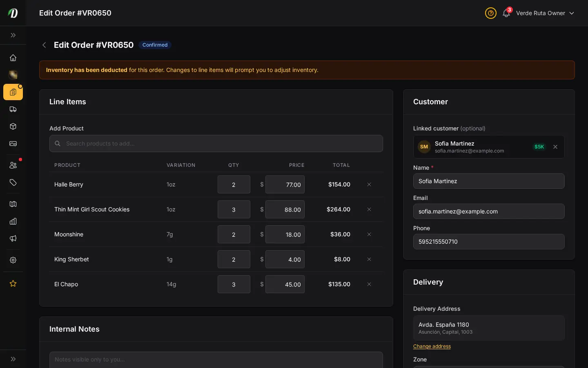
Task: Remove the El Chapo line item
Action: point(369,284)
